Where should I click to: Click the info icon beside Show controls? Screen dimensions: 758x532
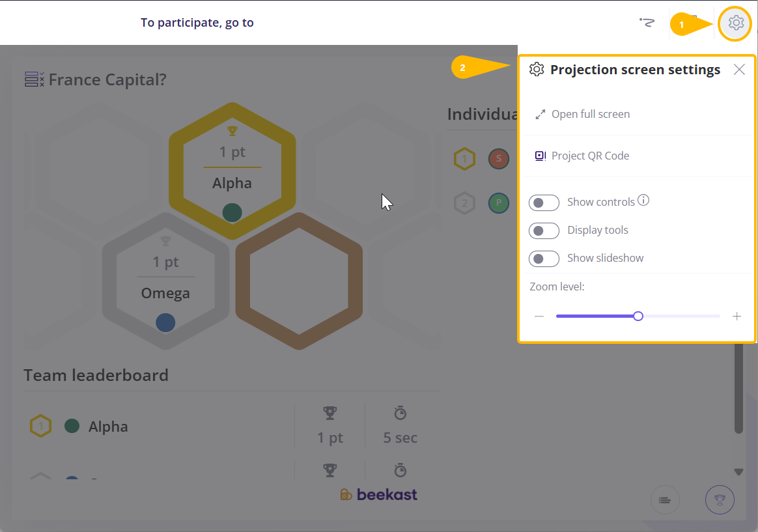tap(643, 200)
